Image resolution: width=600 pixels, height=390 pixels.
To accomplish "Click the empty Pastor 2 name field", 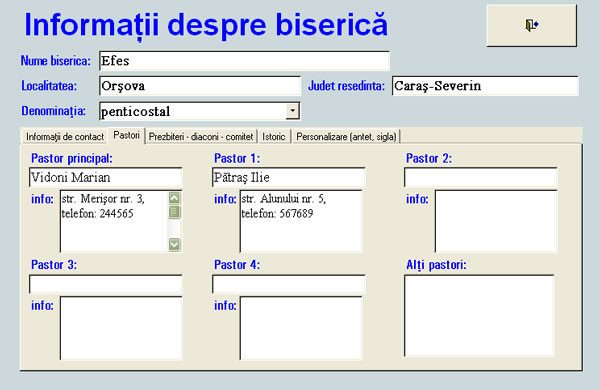I will click(481, 177).
